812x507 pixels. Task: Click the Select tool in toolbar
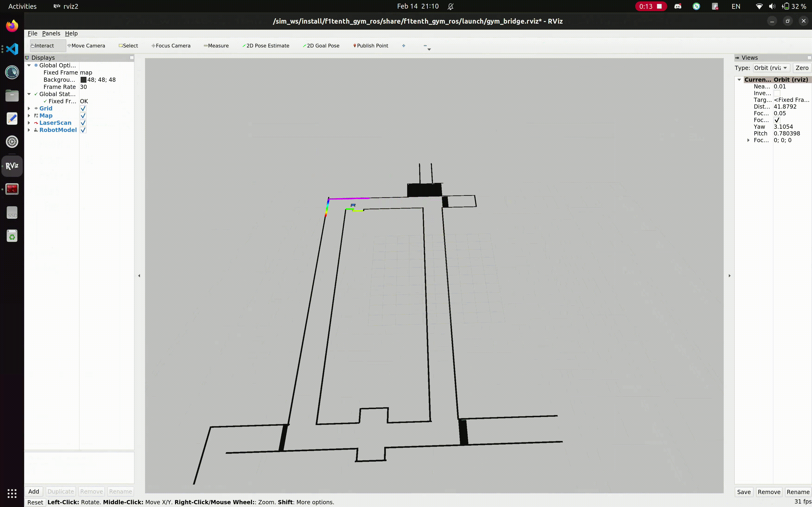pos(128,46)
